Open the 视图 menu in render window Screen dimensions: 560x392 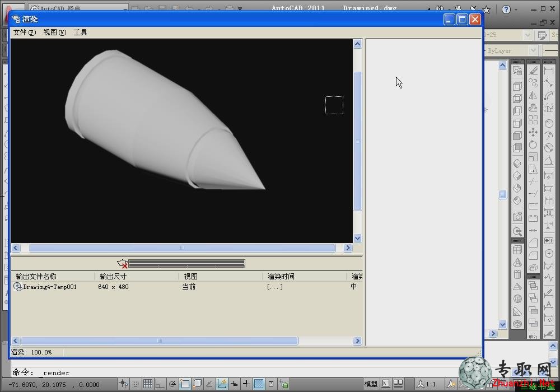tap(55, 32)
